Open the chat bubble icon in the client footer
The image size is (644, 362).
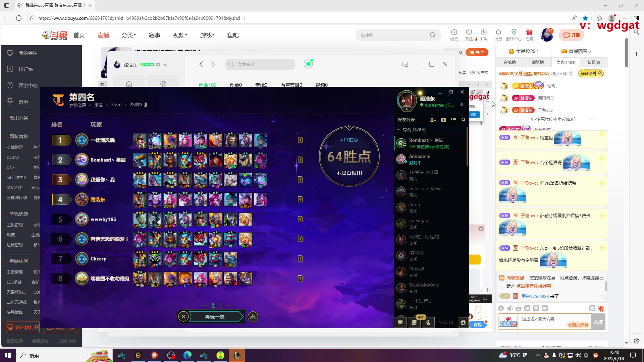400,322
